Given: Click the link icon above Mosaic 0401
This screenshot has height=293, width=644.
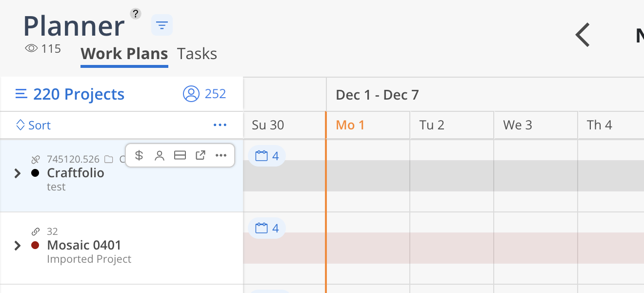Looking at the screenshot, I should coord(36,231).
